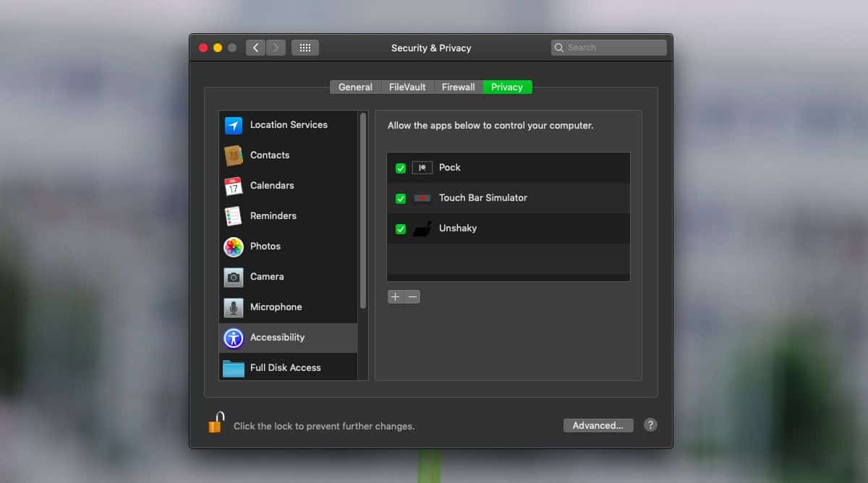The image size is (868, 483).
Task: Open the Firewall tab
Action: click(x=458, y=87)
